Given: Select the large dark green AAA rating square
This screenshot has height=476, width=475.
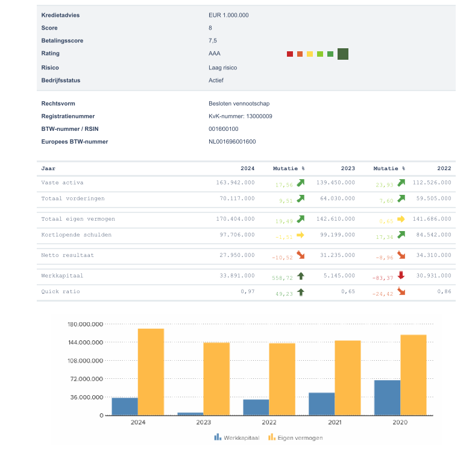Looking at the screenshot, I should pyautogui.click(x=343, y=54).
